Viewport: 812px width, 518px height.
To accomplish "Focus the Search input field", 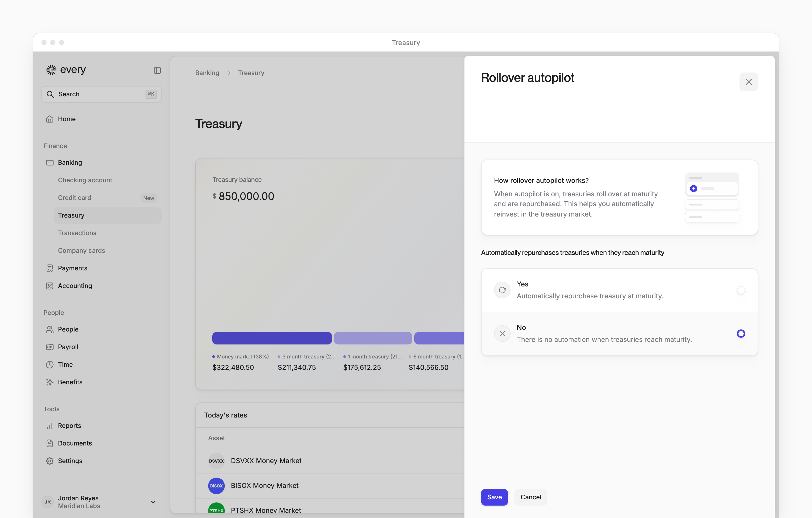I will (101, 94).
